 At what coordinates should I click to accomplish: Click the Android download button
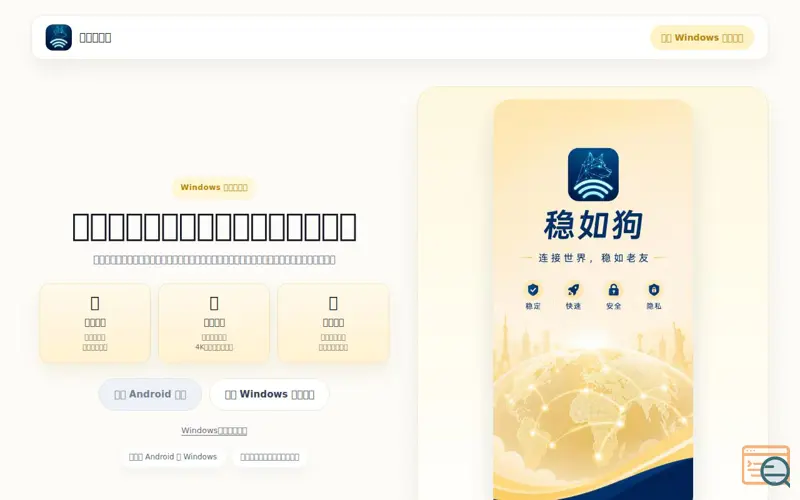pos(150,394)
